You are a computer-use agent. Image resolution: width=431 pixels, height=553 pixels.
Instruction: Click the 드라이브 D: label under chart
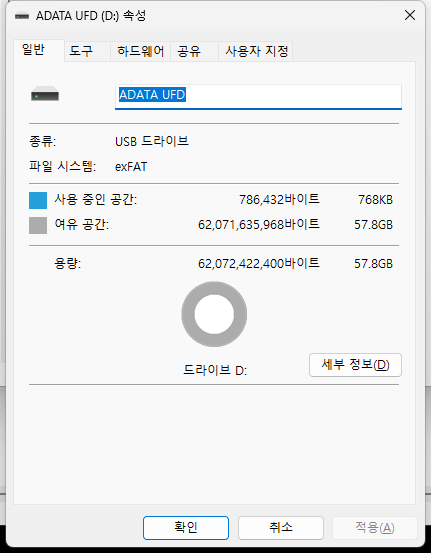pyautogui.click(x=215, y=370)
